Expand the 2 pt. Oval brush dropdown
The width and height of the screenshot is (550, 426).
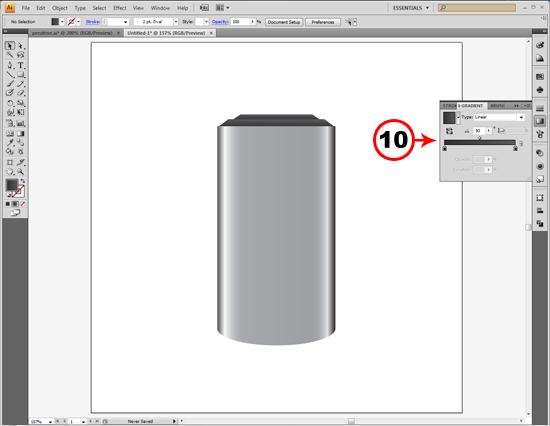point(176,22)
